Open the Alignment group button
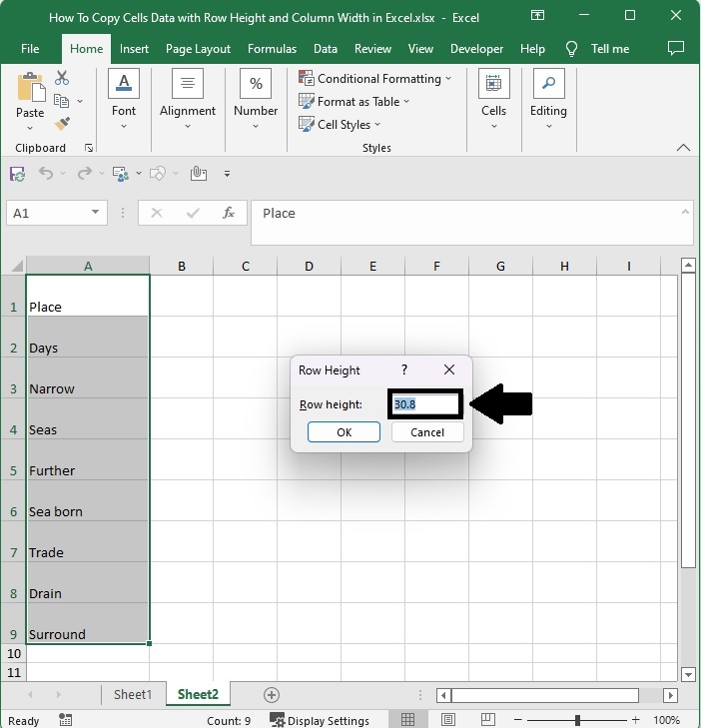Screen dimensions: 701x728 pos(188,99)
